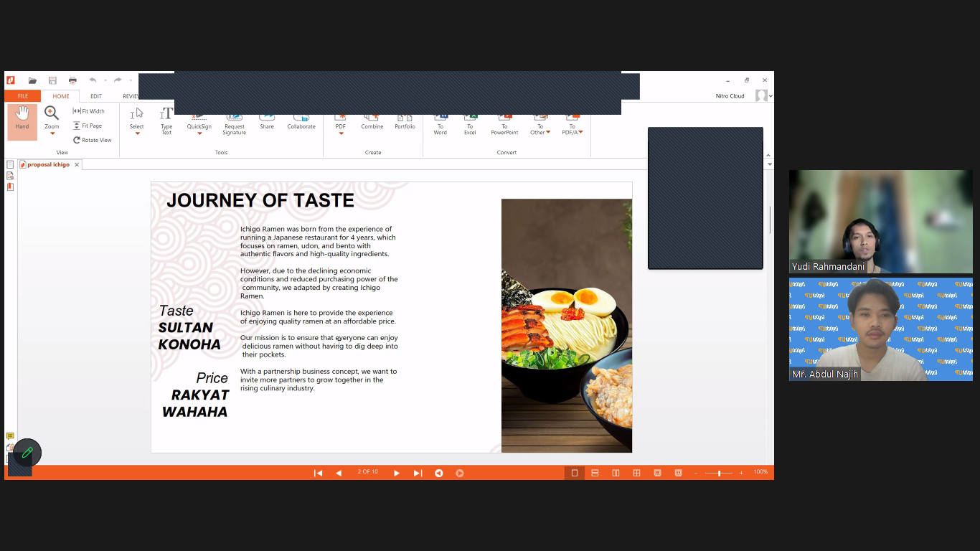The height and width of the screenshot is (551, 980).
Task: Click the 100% zoom level value
Action: point(760,472)
